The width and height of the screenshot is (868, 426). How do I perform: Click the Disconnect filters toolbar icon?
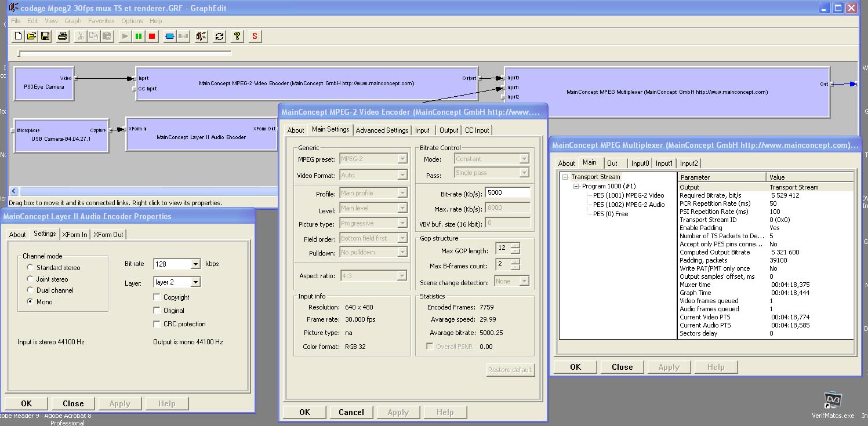tap(183, 36)
